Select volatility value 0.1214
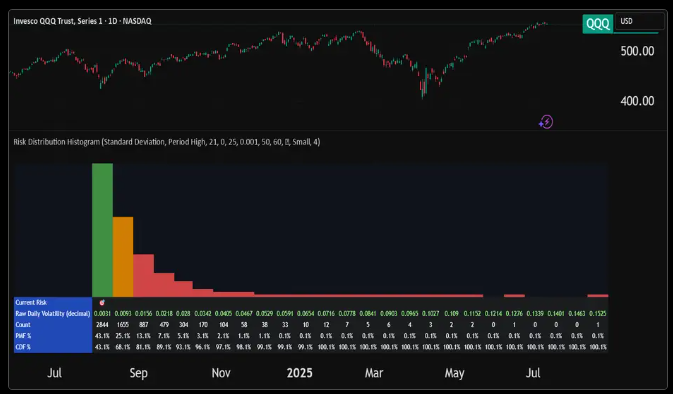 (493, 314)
